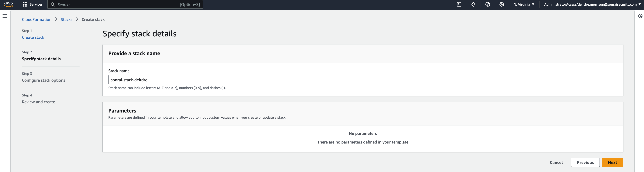Go to CloudFormation breadcrumb link
Image resolution: width=644 pixels, height=172 pixels.
click(37, 19)
